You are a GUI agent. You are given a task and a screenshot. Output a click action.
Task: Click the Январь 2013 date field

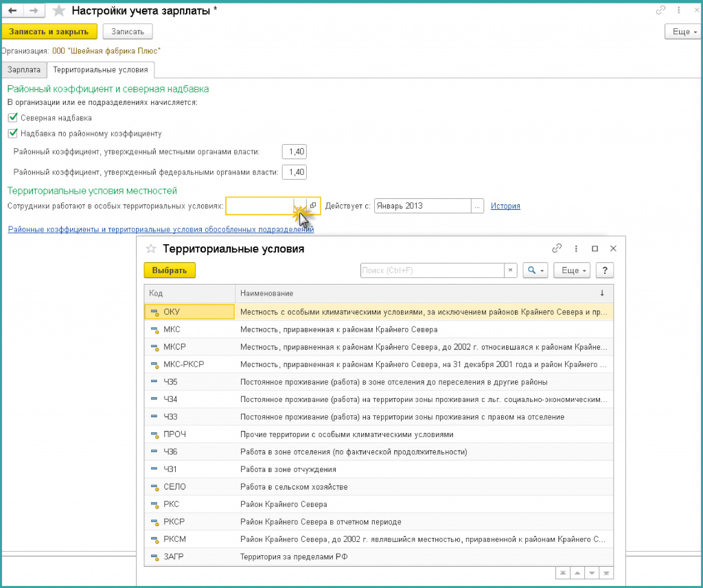pos(423,206)
